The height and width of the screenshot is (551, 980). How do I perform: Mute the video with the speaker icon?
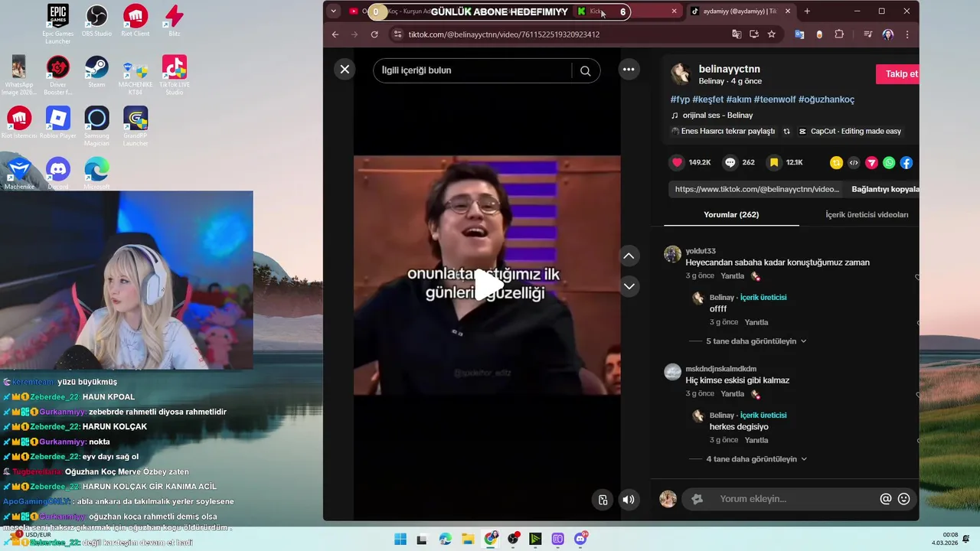click(629, 500)
